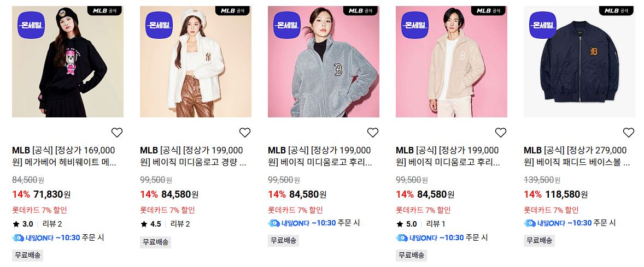View 리뷰 2 for Megabear hoodie

52,224
